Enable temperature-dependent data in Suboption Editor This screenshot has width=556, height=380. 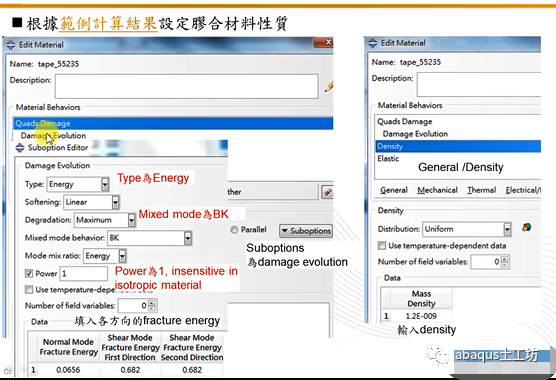(29, 290)
